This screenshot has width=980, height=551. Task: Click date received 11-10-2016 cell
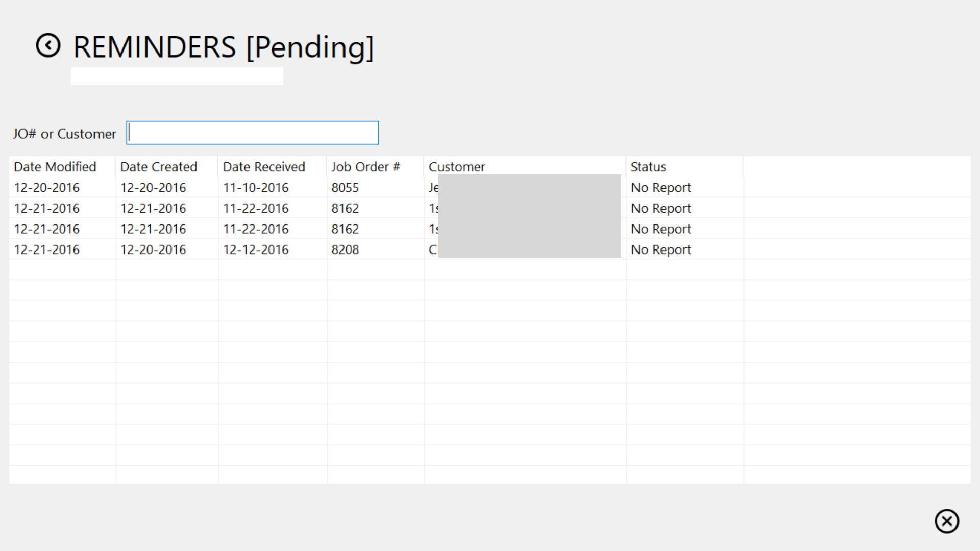256,188
